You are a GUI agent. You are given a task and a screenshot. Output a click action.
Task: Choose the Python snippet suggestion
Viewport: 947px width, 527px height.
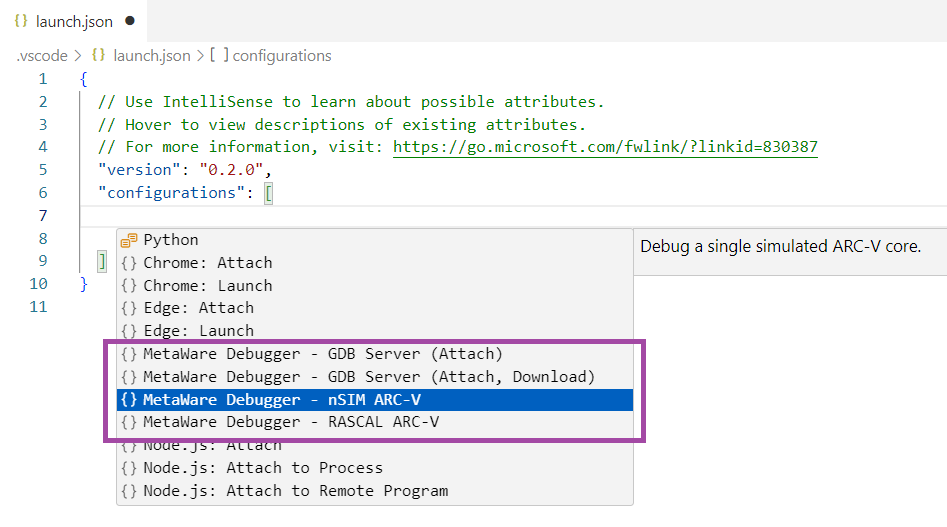(374, 240)
